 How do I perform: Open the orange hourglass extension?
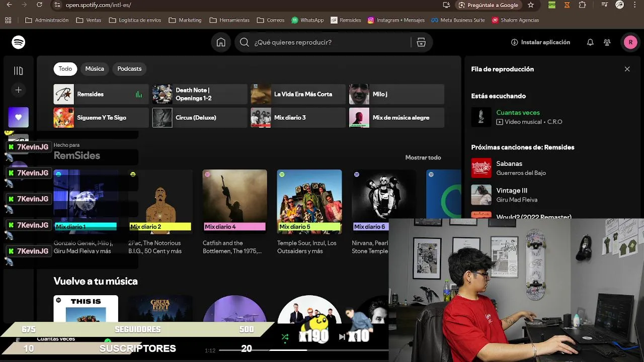[x=567, y=5]
